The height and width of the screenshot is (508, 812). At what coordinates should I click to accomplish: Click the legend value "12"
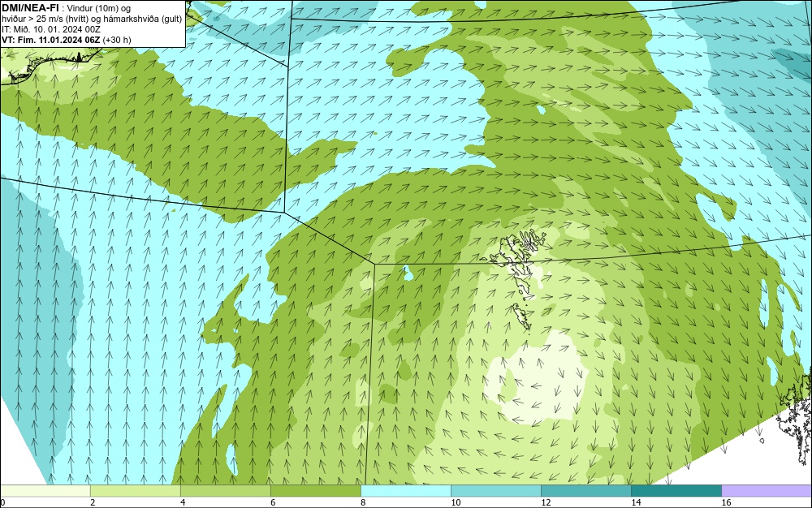[x=546, y=502]
